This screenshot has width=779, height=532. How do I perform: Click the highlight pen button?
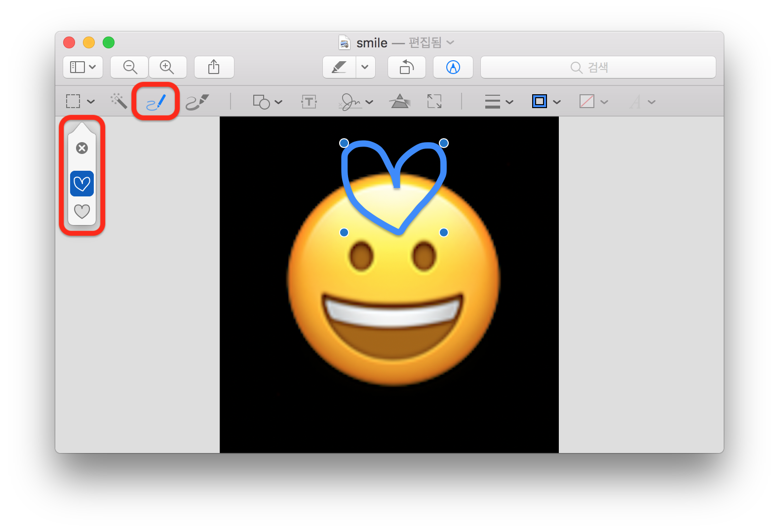[339, 67]
